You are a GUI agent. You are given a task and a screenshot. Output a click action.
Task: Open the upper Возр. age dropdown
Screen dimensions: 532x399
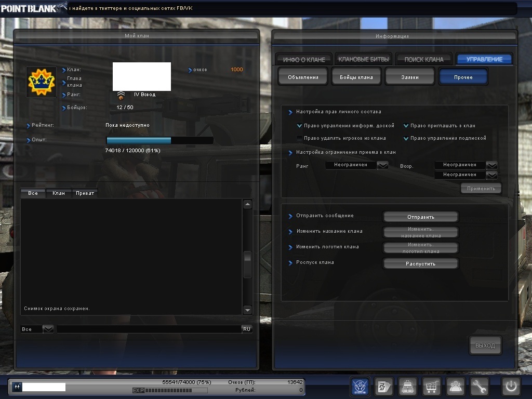[491, 165]
